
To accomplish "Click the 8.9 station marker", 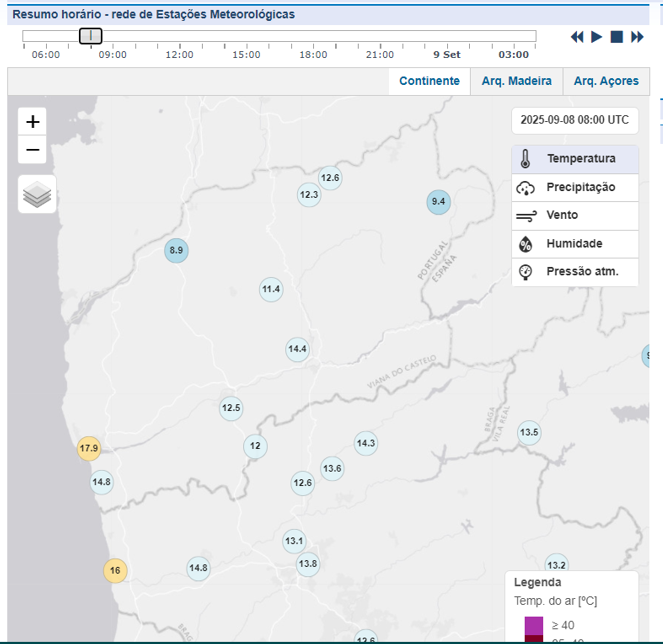I will coord(176,250).
